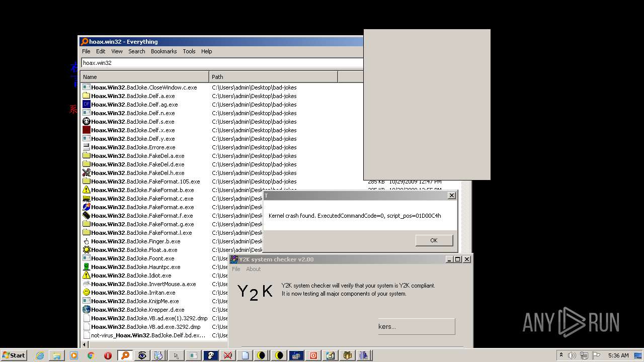Click the 5:36 AM clock in the taskbar

[618, 355]
